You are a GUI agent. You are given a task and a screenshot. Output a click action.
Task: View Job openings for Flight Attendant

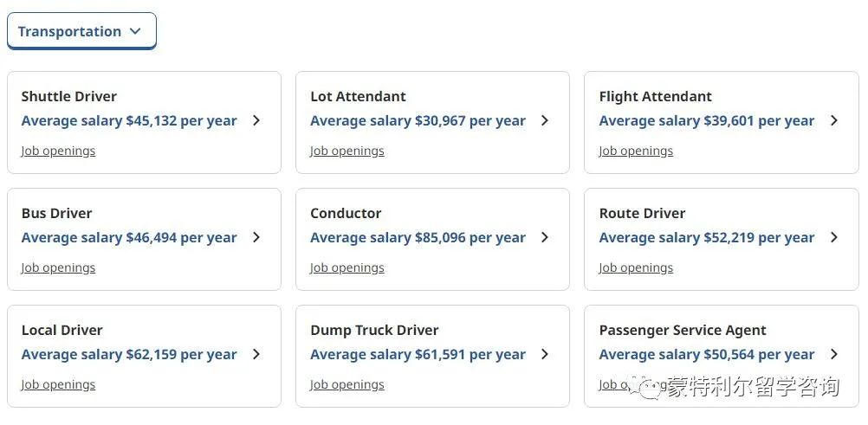point(636,151)
